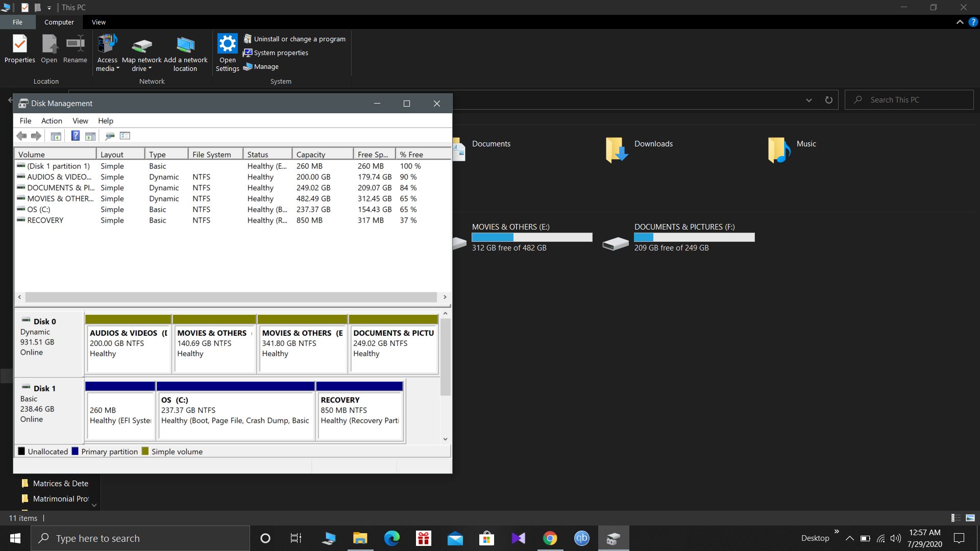
Task: Show hidden system tray icons
Action: click(849, 538)
